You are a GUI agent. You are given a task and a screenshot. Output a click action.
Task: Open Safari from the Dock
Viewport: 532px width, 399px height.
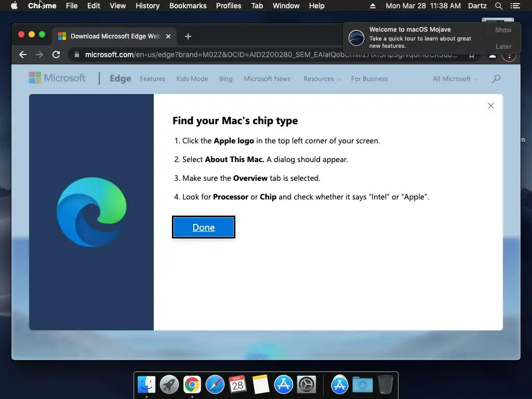click(x=215, y=385)
